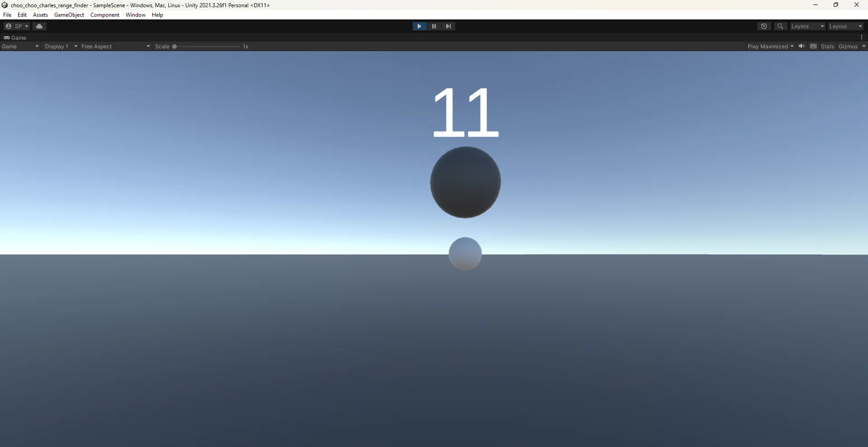Mute audio in the Game view

(802, 46)
